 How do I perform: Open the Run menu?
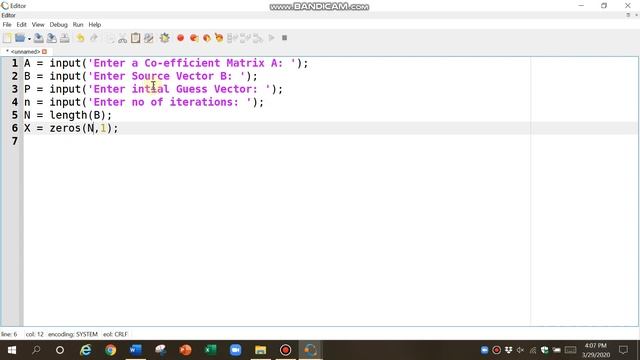(x=78, y=24)
